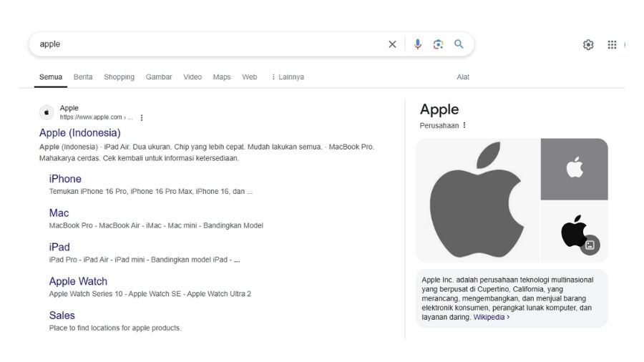
Task: Click the 'Place to find locations' snippet text
Action: [x=115, y=328]
